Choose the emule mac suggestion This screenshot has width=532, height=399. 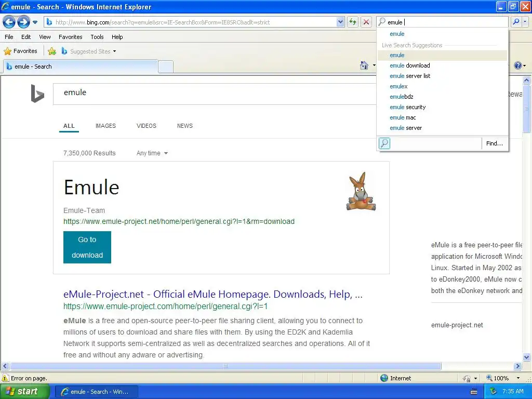[x=443, y=118]
